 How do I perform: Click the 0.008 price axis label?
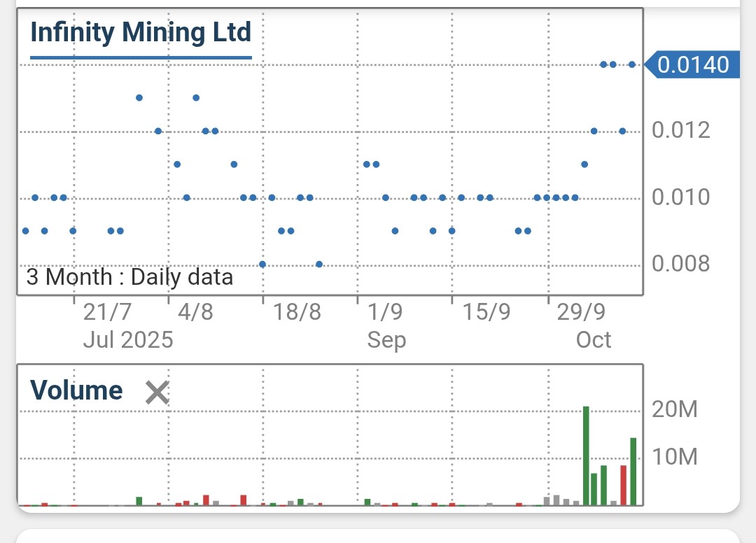(x=680, y=264)
